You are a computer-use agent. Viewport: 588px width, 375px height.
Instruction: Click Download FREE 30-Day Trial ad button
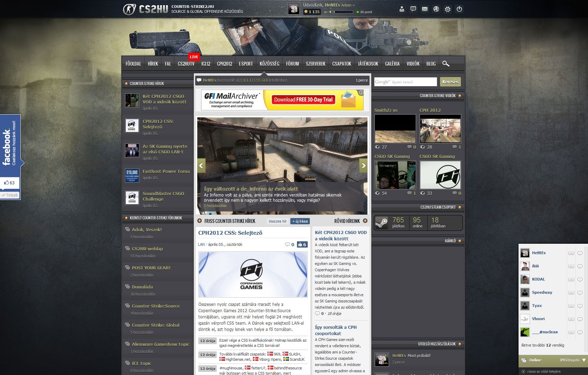[303, 100]
